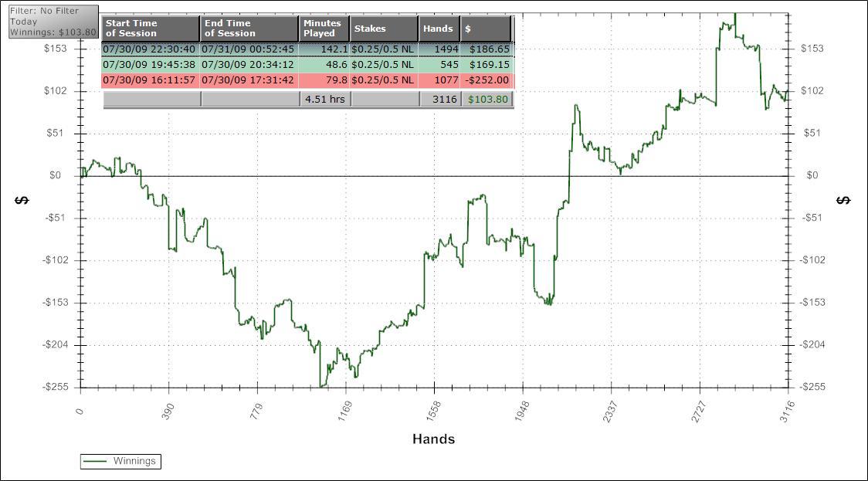This screenshot has width=868, height=481.
Task: Click the left $153 y-axis label
Action: (56, 49)
